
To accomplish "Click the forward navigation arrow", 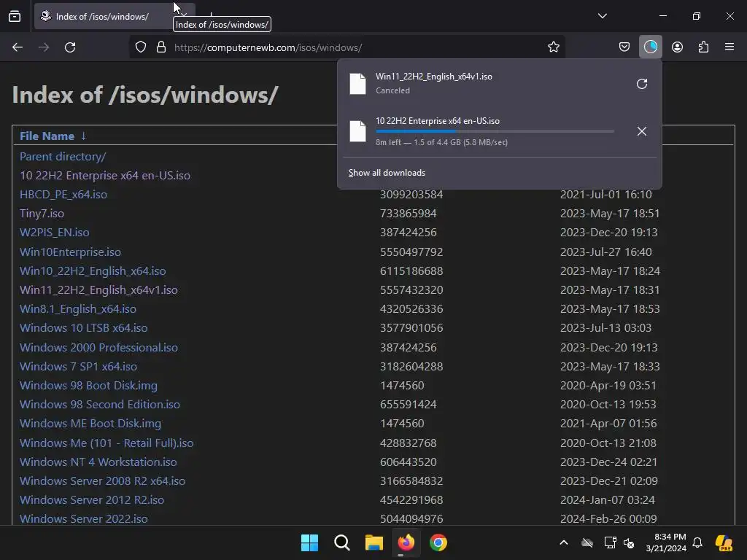I will [x=44, y=47].
